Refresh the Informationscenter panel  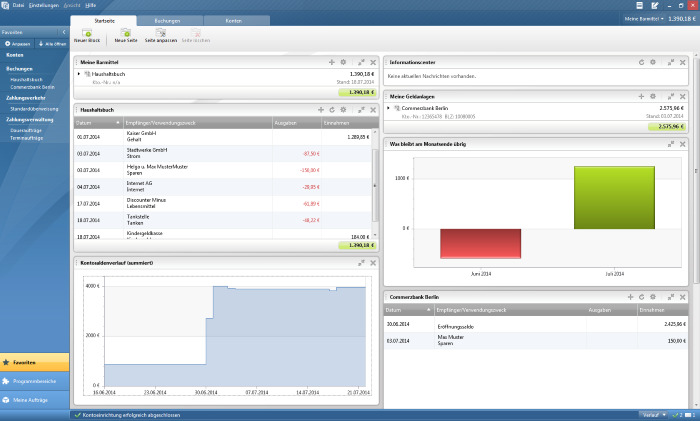tap(642, 62)
